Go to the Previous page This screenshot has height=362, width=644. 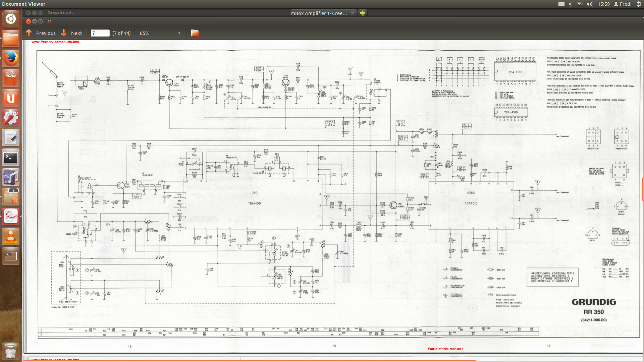41,33
